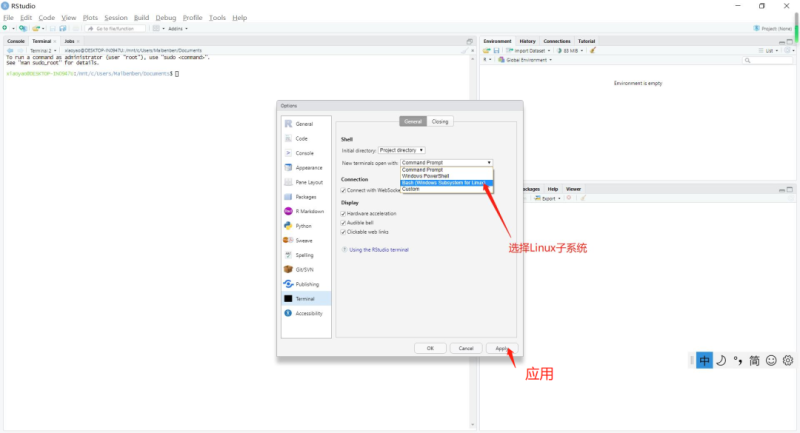The image size is (800, 433).
Task: Open the Import Dataset dropdown
Action: click(530, 50)
